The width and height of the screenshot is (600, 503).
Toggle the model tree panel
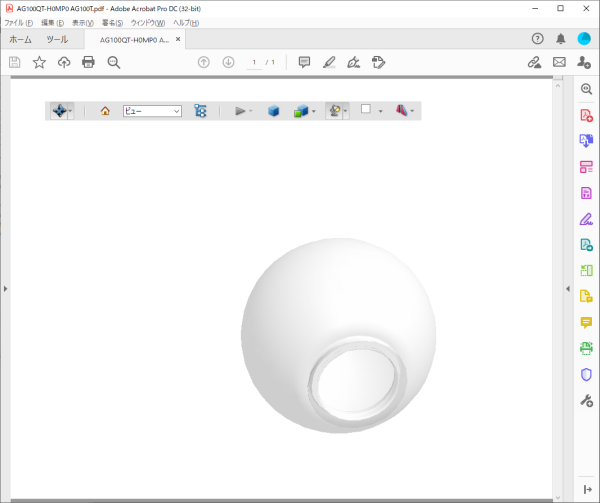coord(201,111)
